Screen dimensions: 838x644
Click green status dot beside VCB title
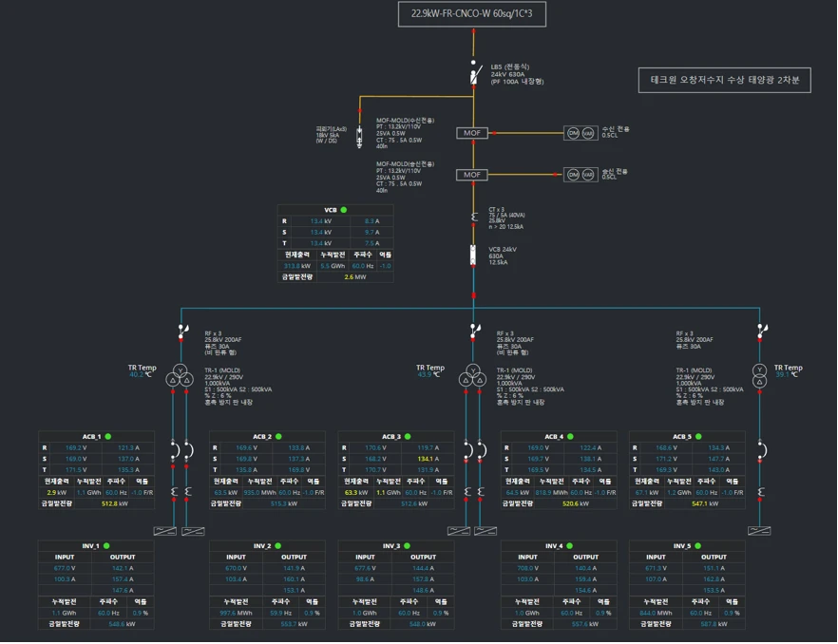pyautogui.click(x=344, y=210)
